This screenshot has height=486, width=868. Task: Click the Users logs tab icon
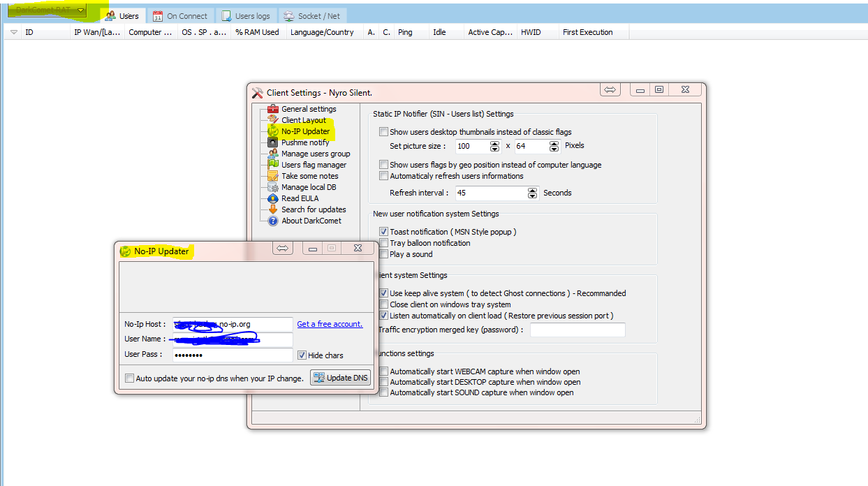point(226,16)
